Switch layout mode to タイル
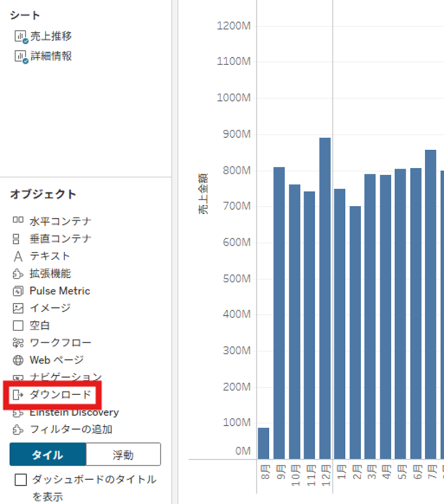The image size is (444, 504). (48, 455)
